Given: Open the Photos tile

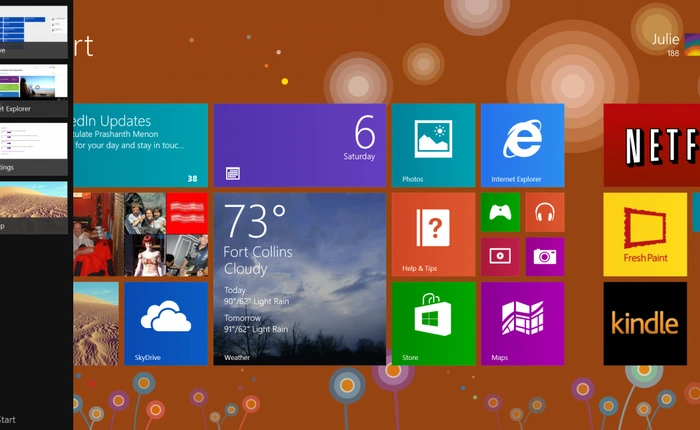Looking at the screenshot, I should (433, 145).
